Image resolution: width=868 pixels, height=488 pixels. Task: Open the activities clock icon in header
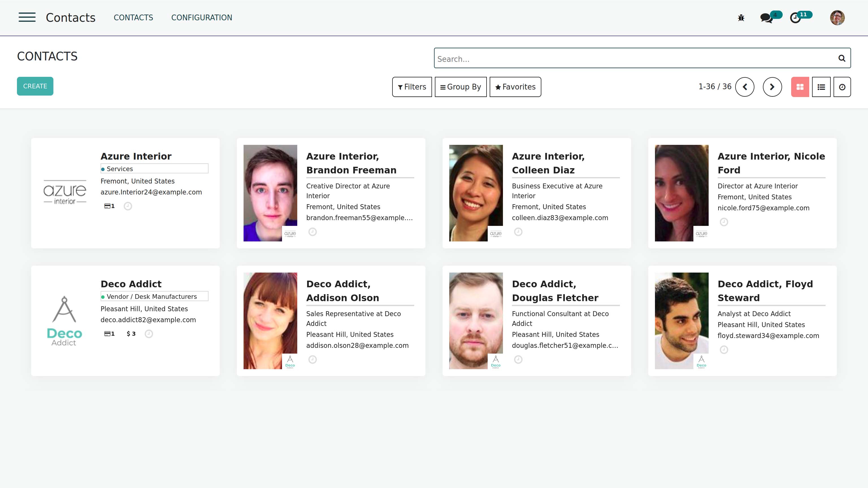point(796,18)
